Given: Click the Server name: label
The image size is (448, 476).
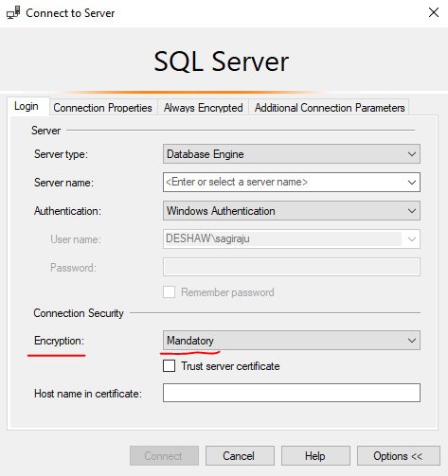Looking at the screenshot, I should 63,183.
